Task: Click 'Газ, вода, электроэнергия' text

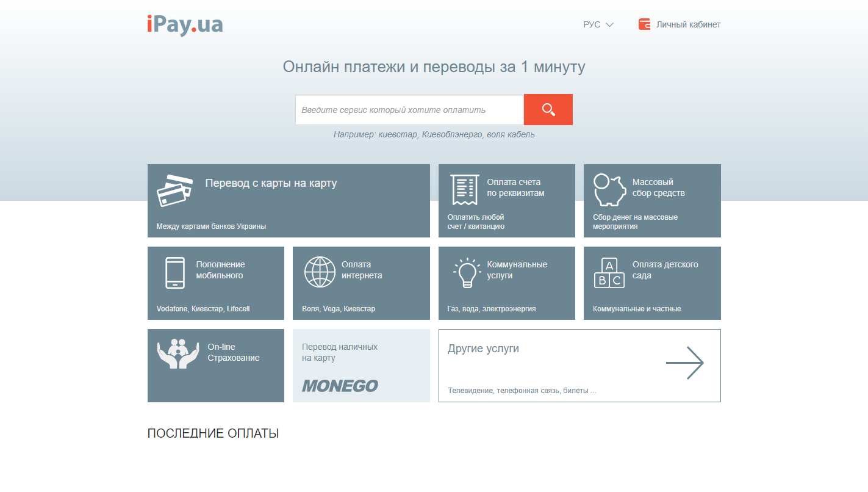Action: 492,309
